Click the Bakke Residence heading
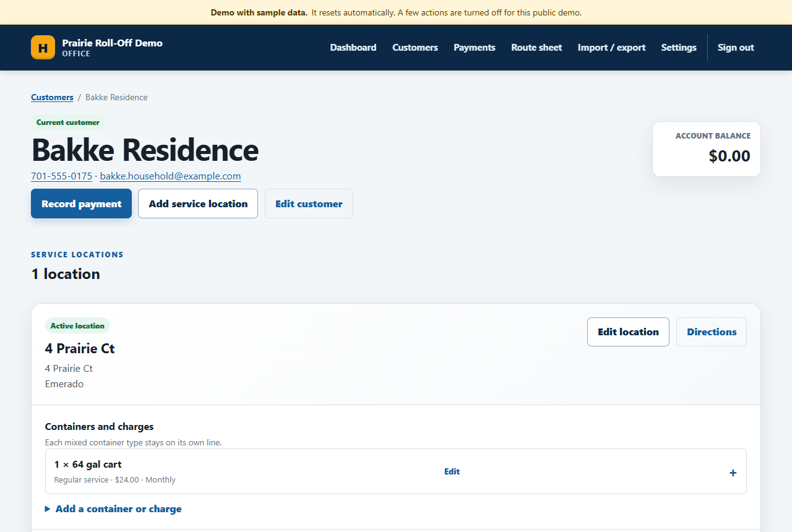Viewport: 792px width, 532px height. point(145,150)
